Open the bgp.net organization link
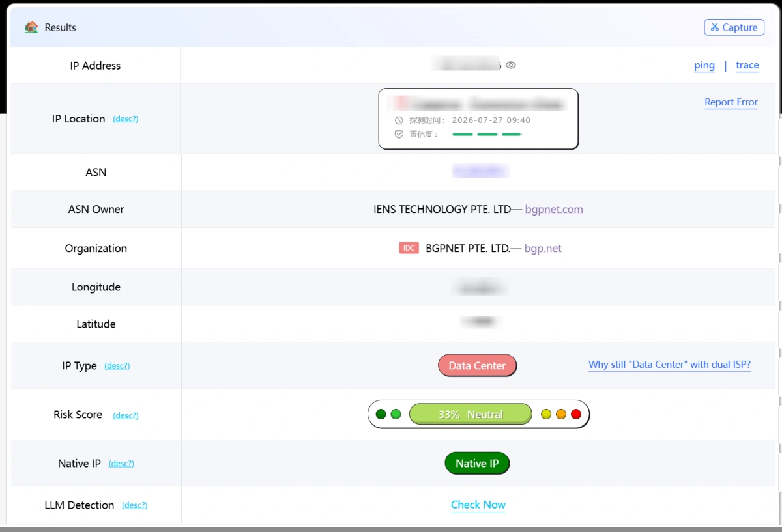Image resolution: width=782 pixels, height=532 pixels. click(x=543, y=248)
